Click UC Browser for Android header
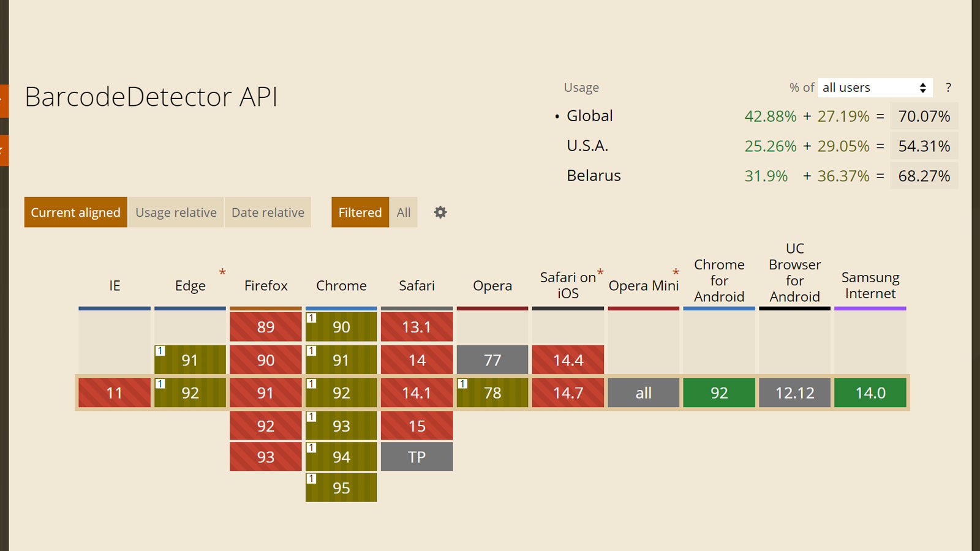The image size is (980, 551). pyautogui.click(x=794, y=272)
